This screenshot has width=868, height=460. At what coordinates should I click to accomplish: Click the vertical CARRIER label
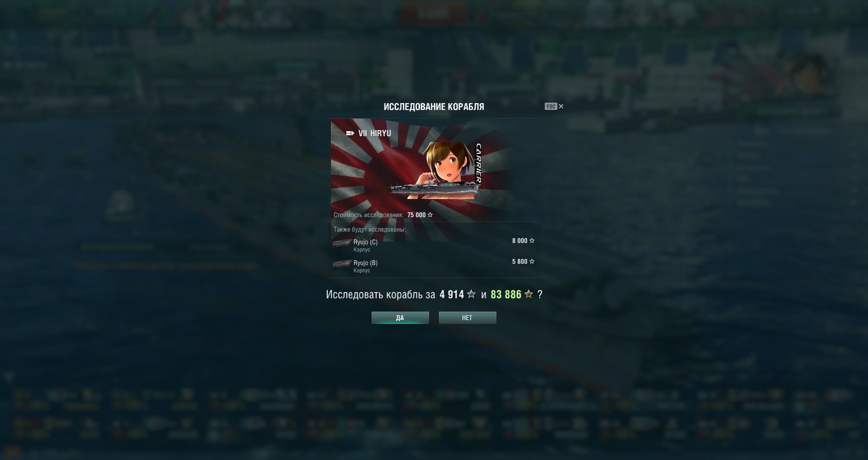pos(478,163)
